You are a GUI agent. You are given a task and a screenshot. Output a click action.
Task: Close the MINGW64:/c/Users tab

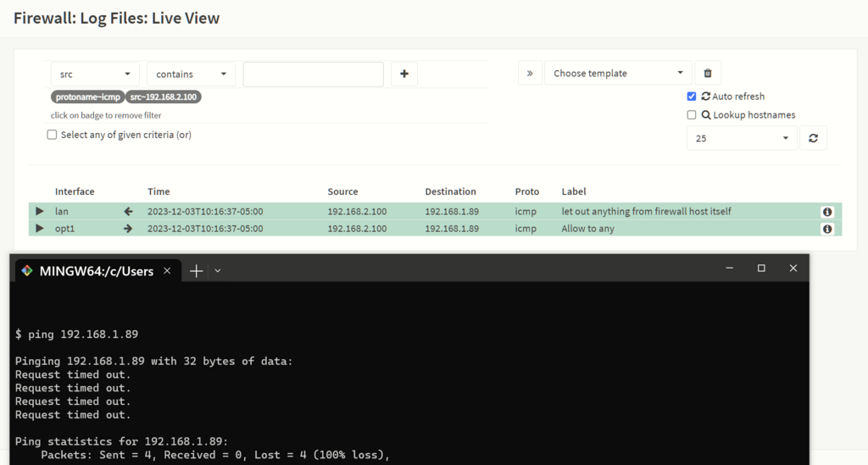pos(167,271)
